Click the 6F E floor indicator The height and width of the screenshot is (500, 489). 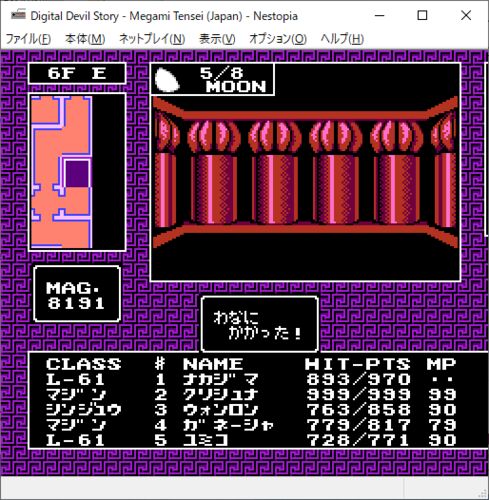[x=77, y=73]
